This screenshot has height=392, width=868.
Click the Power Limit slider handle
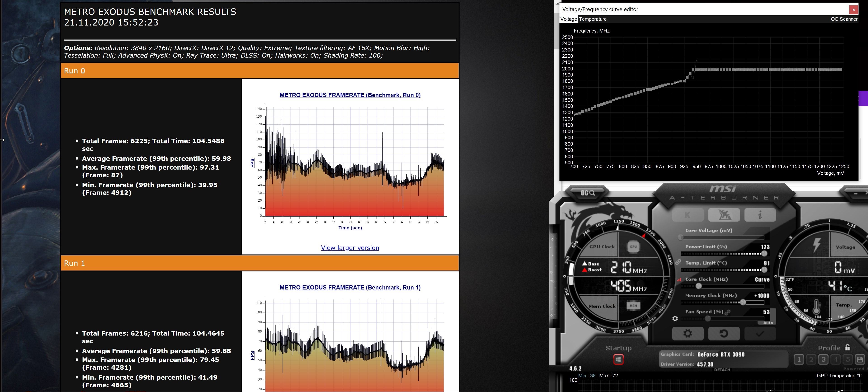(x=764, y=254)
